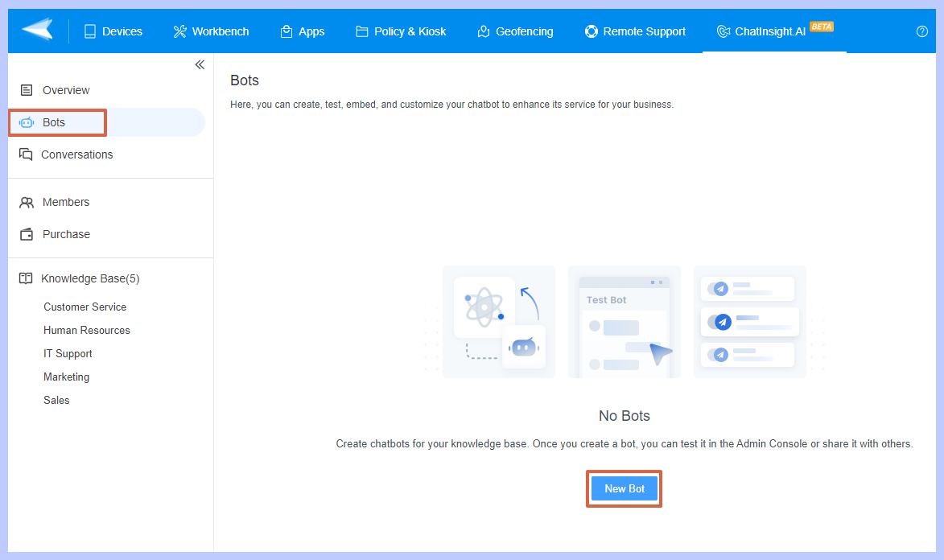Open the Purchase wallet icon

27,234
